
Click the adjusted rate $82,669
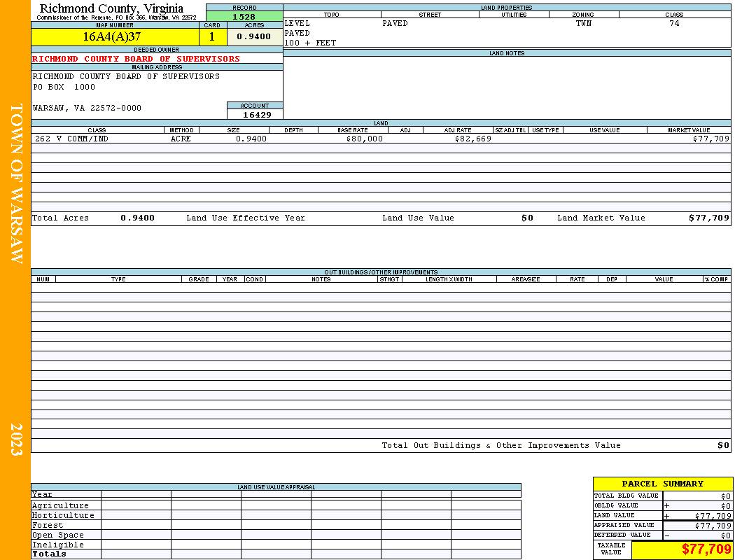coord(473,139)
